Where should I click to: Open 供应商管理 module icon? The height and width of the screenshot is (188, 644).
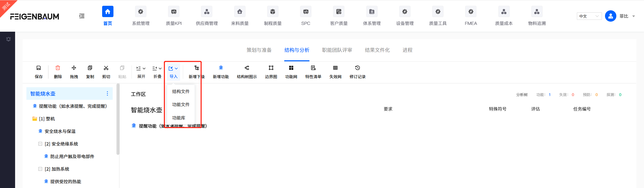(207, 12)
